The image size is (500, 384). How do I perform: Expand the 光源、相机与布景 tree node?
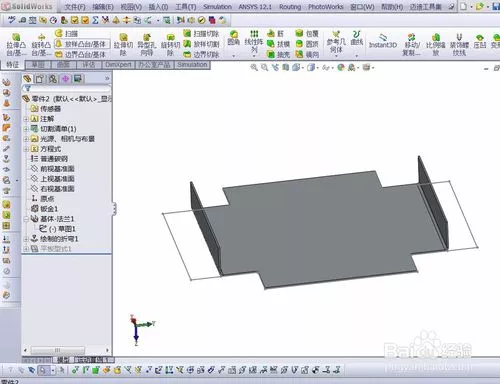click(26, 139)
